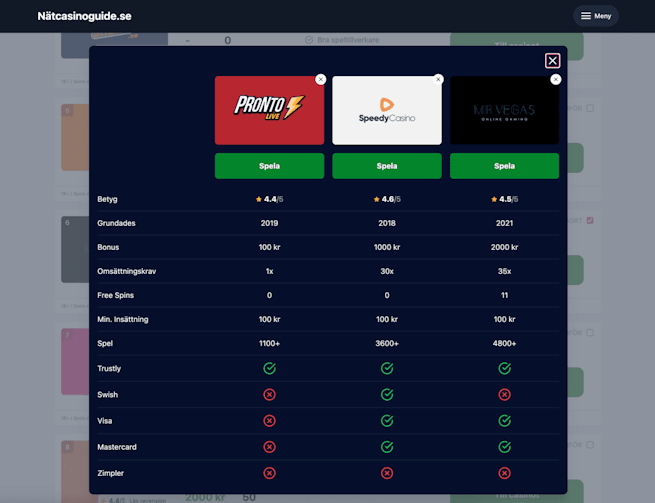The image size is (655, 503).
Task: Click the Betyg row label
Action: click(x=107, y=199)
